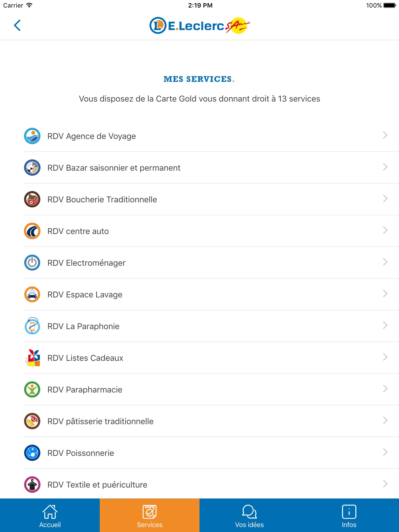Expand RDV Bazar saisonnier et permanent chevron
This screenshot has height=532, width=399.
coord(385,167)
